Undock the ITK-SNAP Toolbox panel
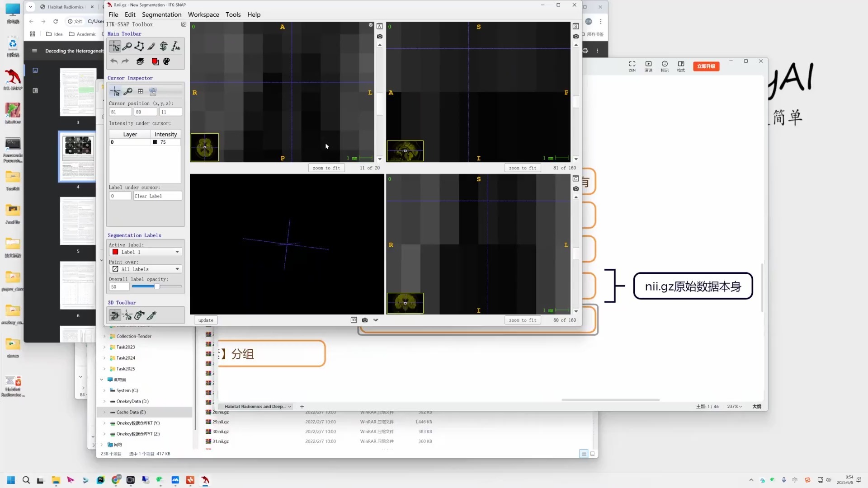 click(184, 24)
